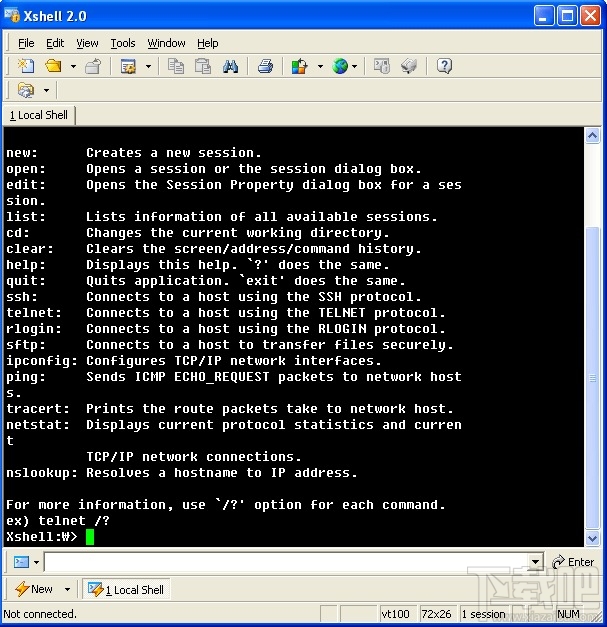Click the globe encoding icon
This screenshot has width=607, height=627.
pyautogui.click(x=340, y=66)
